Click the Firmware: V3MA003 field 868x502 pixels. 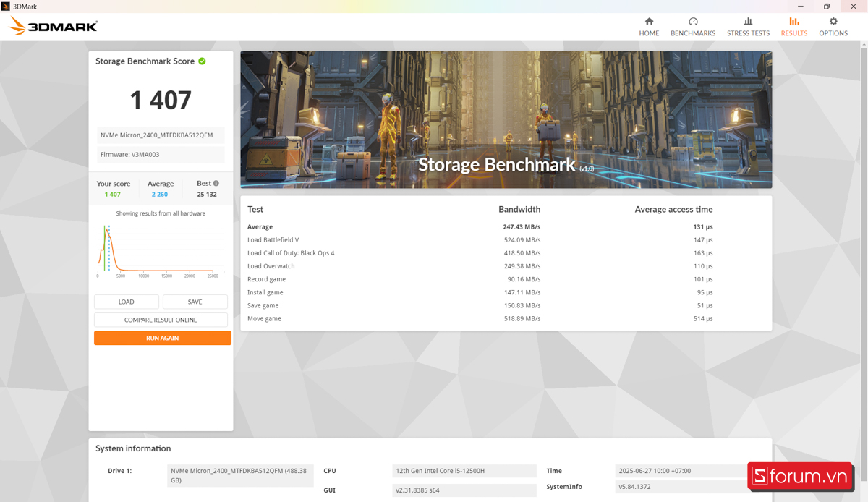click(x=161, y=154)
